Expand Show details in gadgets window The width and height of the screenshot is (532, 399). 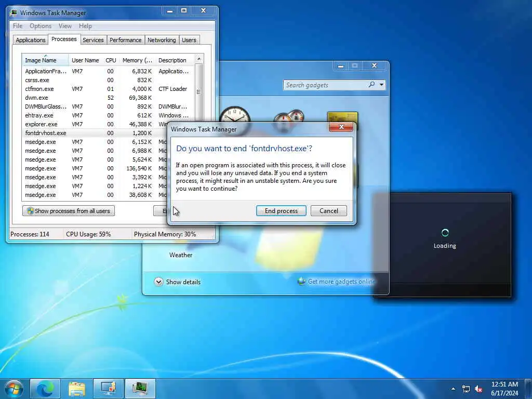[x=178, y=282]
